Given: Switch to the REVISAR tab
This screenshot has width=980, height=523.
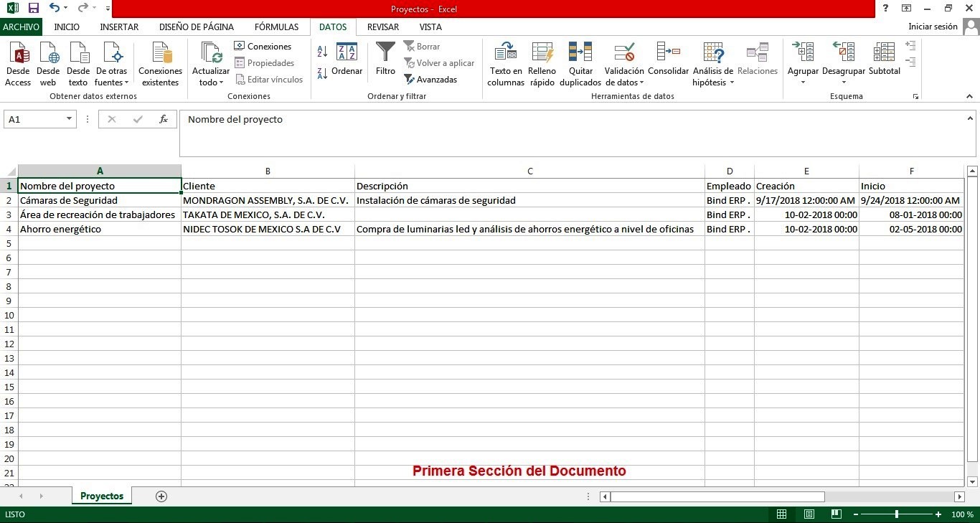Looking at the screenshot, I should pyautogui.click(x=383, y=27).
